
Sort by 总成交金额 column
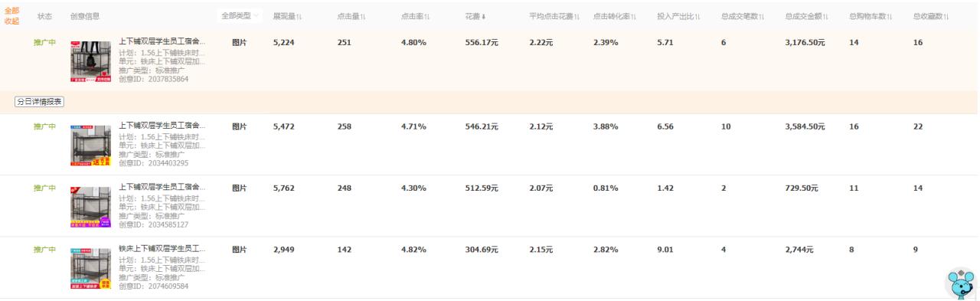(811, 17)
